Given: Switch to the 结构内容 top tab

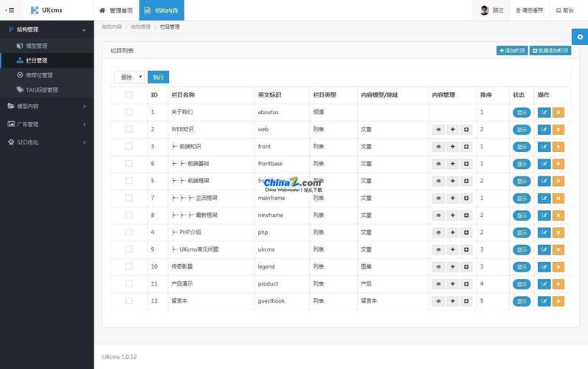Looking at the screenshot, I should (162, 10).
